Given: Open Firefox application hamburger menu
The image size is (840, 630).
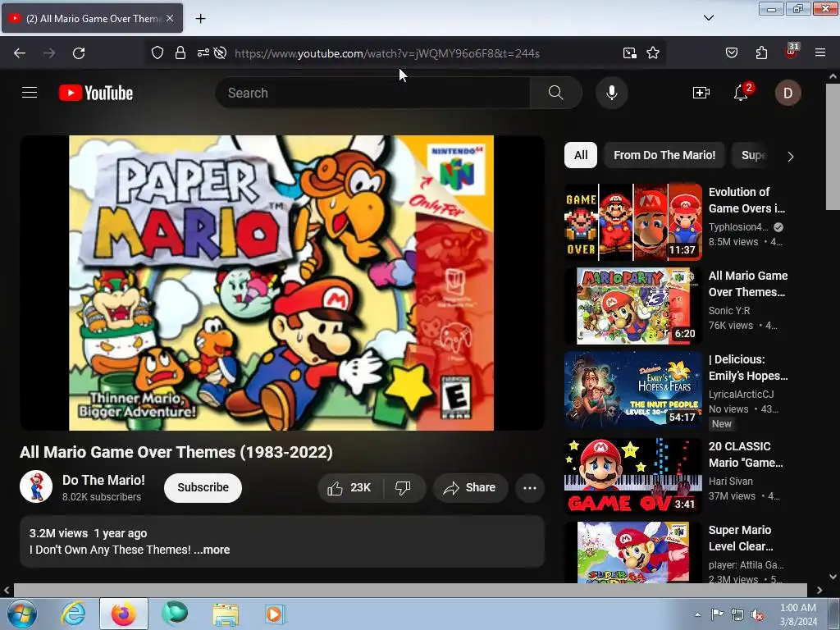Looking at the screenshot, I should tap(820, 52).
